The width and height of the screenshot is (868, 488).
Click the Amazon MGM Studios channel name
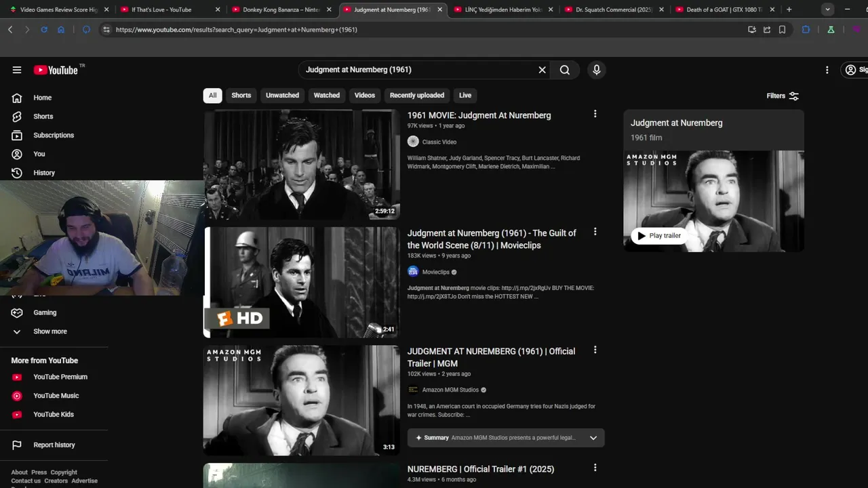point(450,390)
